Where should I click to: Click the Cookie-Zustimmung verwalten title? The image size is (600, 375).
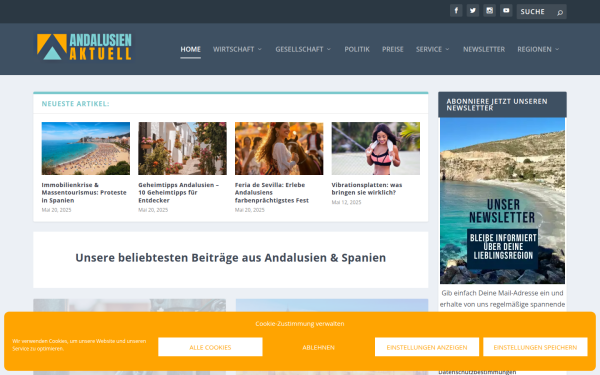(300, 324)
